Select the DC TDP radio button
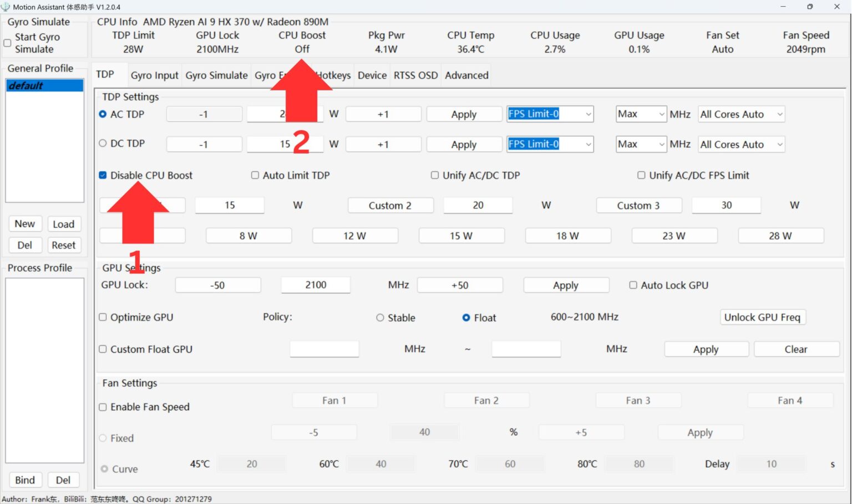This screenshot has width=852, height=504. (x=103, y=143)
